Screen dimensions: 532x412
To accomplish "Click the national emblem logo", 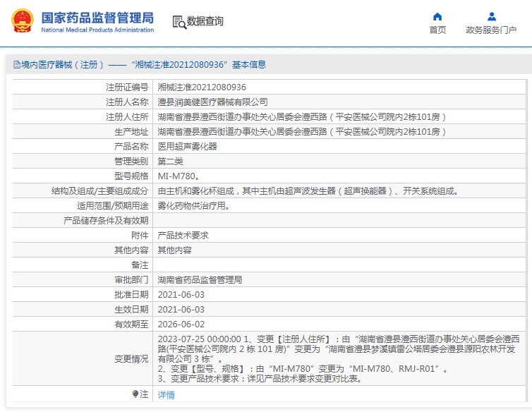I will 23,20.
